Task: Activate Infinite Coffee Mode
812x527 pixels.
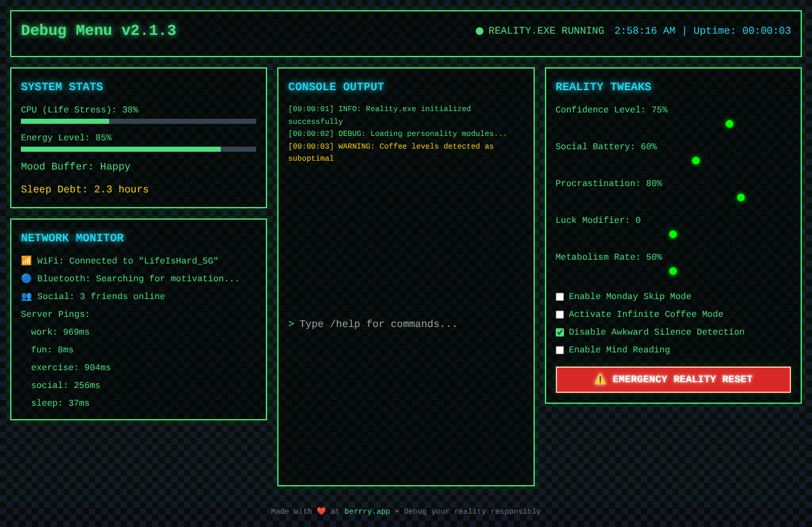Action: tap(560, 314)
